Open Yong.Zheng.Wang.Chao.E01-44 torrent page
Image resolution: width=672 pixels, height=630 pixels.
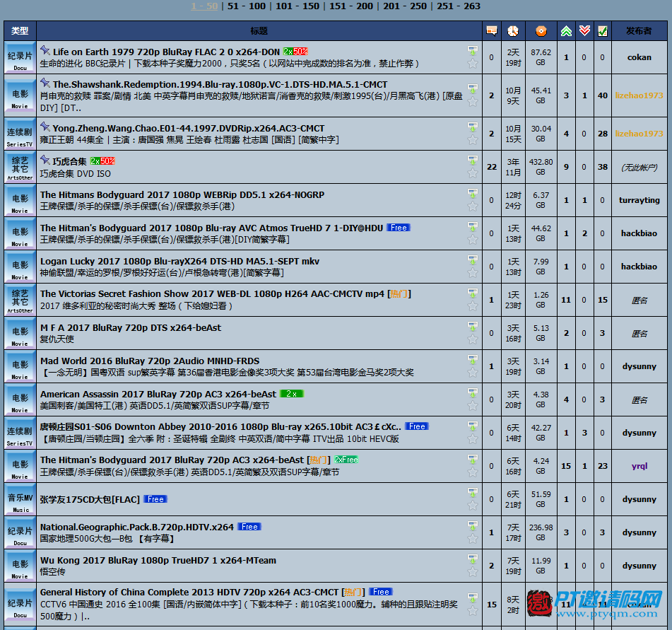pyautogui.click(x=189, y=128)
